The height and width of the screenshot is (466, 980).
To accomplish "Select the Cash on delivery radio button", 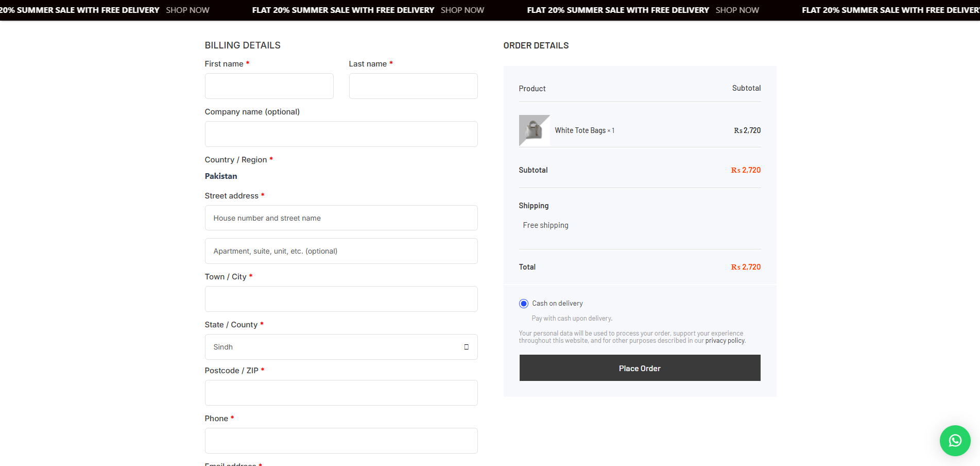I will pyautogui.click(x=524, y=304).
